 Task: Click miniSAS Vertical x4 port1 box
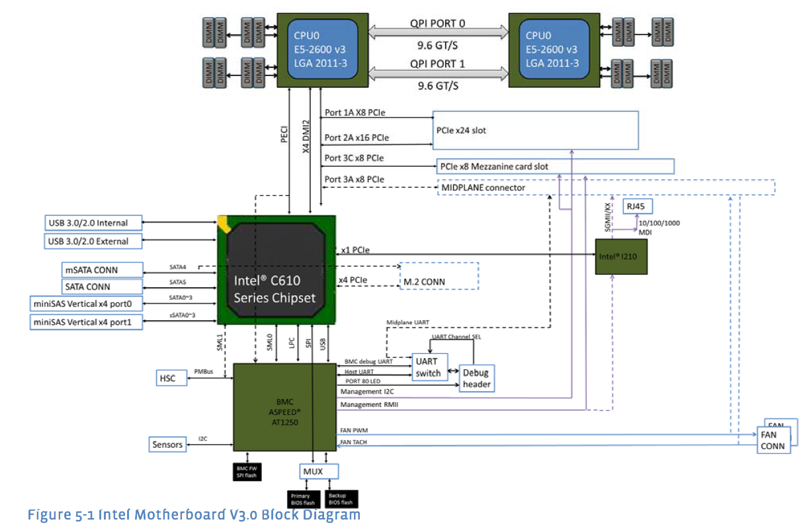[x=86, y=323]
